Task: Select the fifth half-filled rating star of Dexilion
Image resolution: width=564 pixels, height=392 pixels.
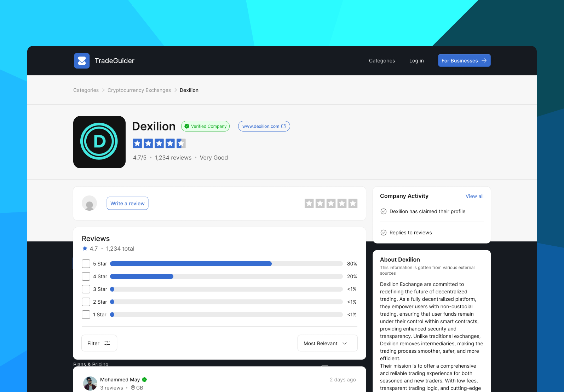Action: 181,144
